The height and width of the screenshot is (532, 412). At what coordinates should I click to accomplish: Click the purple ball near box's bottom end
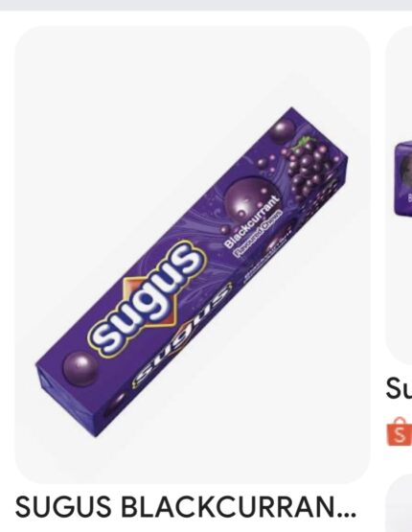[x=80, y=368]
